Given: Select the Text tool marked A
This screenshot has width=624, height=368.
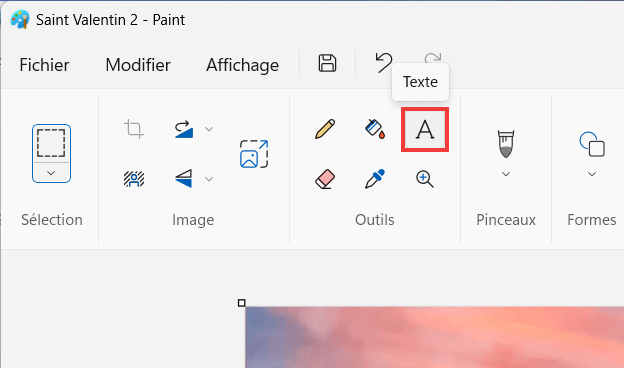Looking at the screenshot, I should click(425, 130).
